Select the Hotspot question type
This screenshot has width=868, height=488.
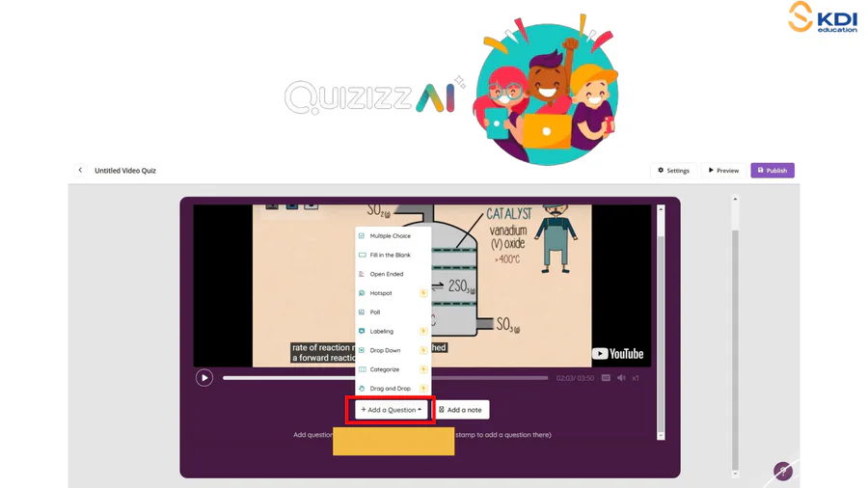[381, 293]
